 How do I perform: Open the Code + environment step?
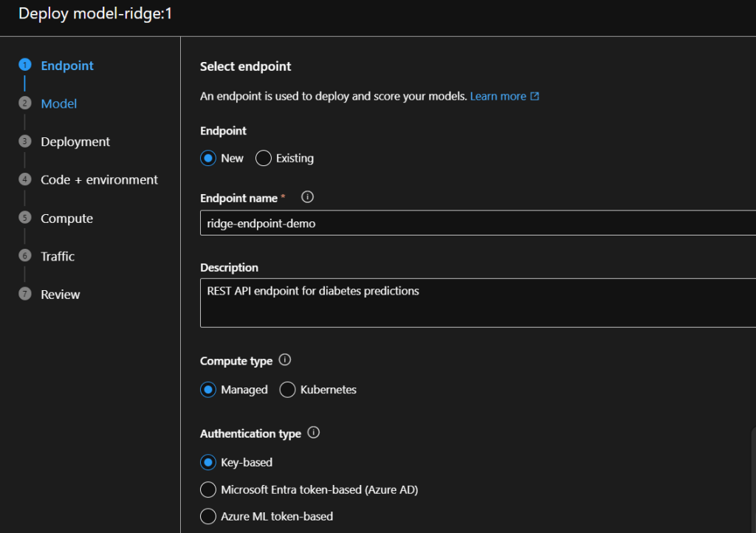coord(99,179)
